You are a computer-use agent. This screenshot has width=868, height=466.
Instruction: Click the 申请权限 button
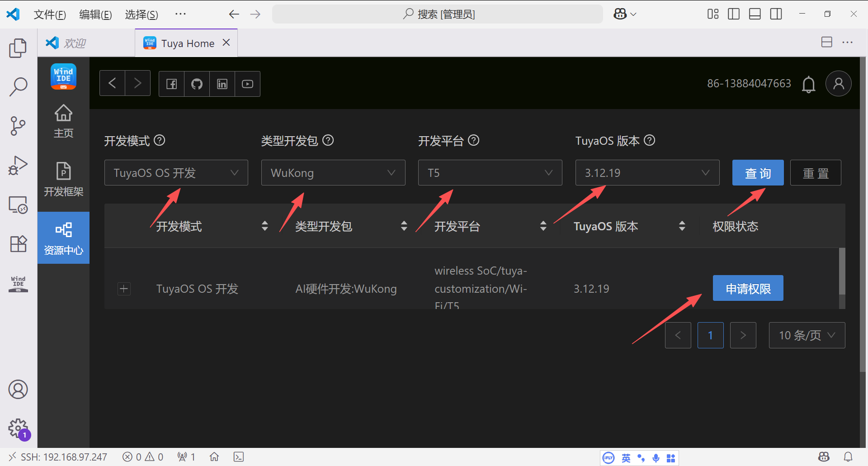(748, 288)
